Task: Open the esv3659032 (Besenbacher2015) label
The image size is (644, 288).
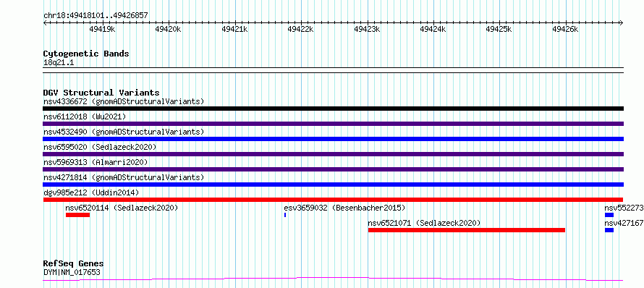Action: 344,208
